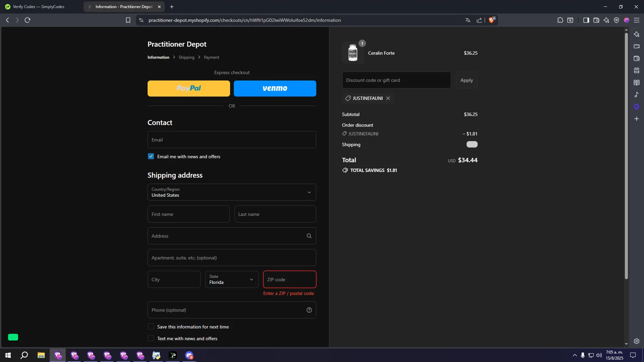Focus the ZIP code field
Image resolution: width=644 pixels, height=362 pixels.
point(290,279)
